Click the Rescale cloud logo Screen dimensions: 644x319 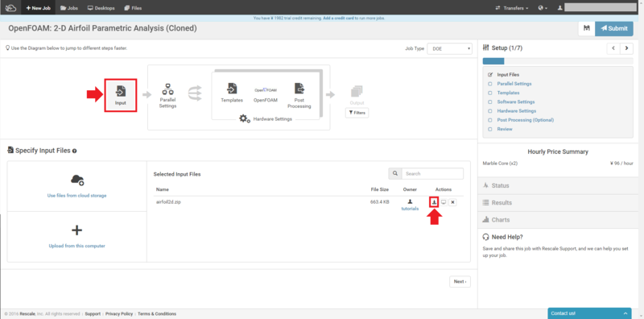(x=10, y=7)
